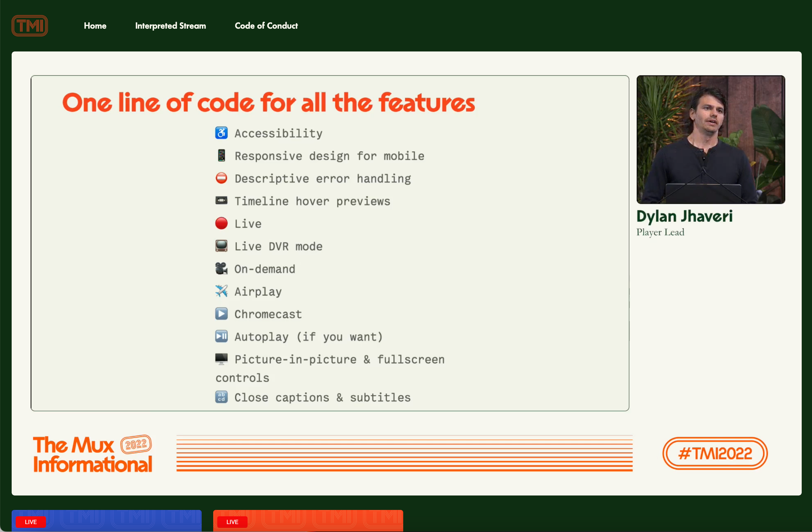Click the wheelchair icon beside Accessibility

[221, 133]
